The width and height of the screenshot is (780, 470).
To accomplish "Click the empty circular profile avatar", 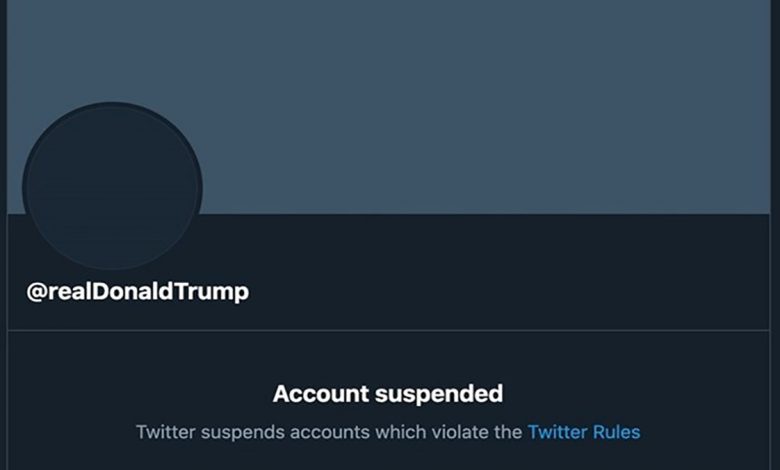I will click(x=112, y=188).
